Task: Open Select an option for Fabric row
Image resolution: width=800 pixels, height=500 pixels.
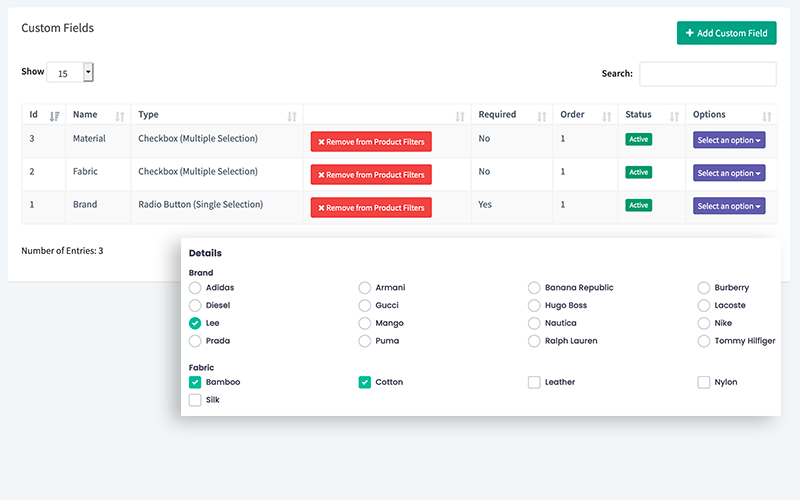Action: [x=729, y=173]
